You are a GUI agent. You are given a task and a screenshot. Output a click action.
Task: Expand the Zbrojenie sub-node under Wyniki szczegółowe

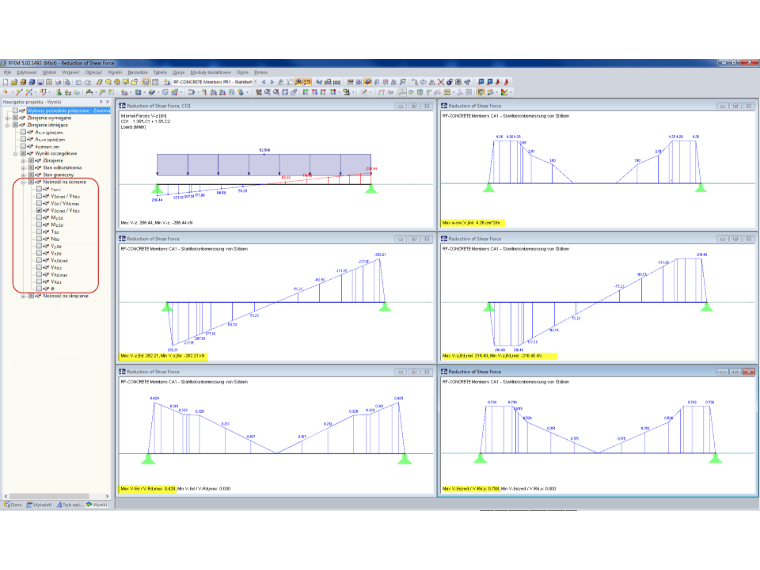tap(23, 160)
